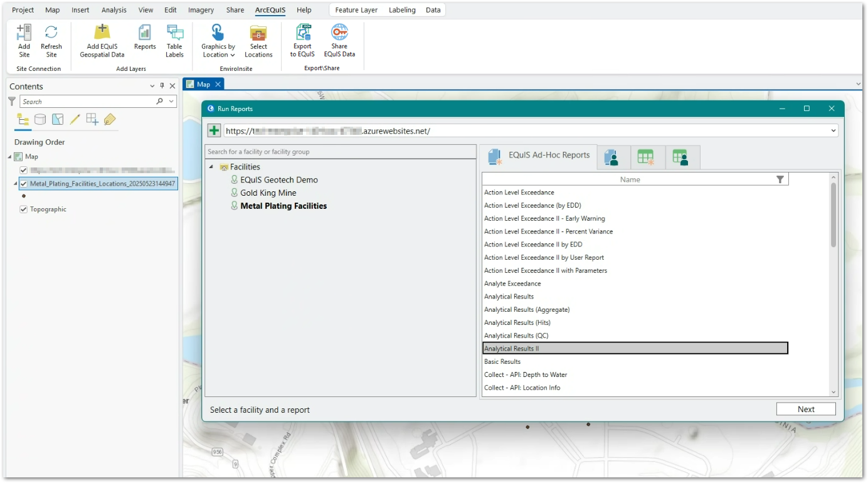Select the Analytical Results II report
Image resolution: width=868 pixels, height=483 pixels.
click(635, 349)
